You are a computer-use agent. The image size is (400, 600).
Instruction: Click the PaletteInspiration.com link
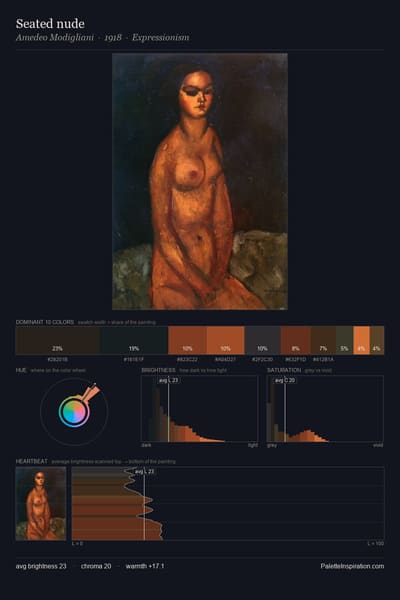point(352,566)
